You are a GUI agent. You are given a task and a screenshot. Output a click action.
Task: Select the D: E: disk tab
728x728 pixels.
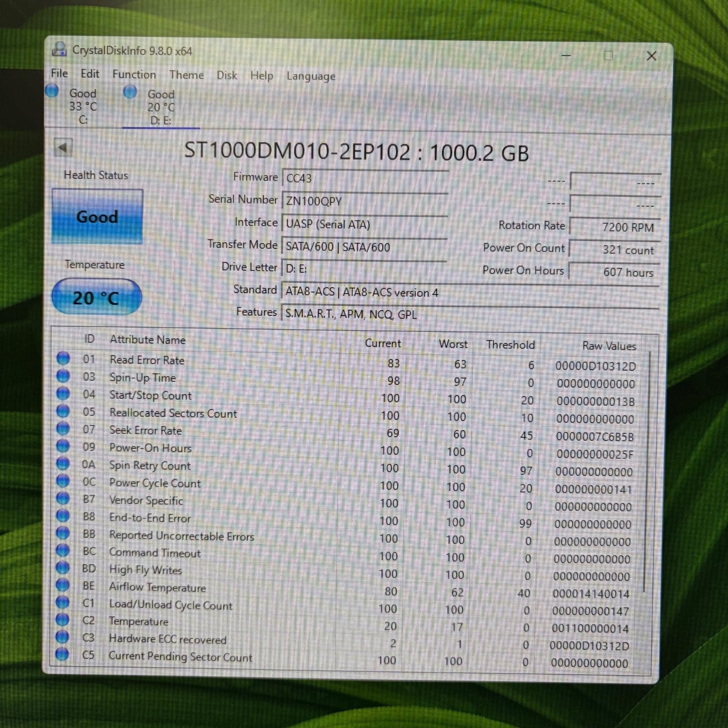coord(161,106)
